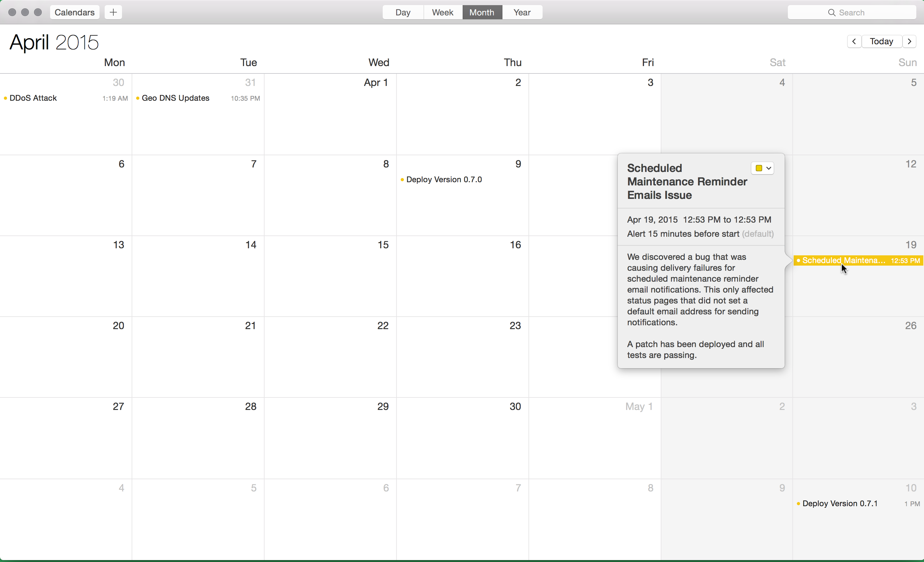
Task: Click the event dot beside Deploy Version 0.7.1
Action: pos(798,504)
